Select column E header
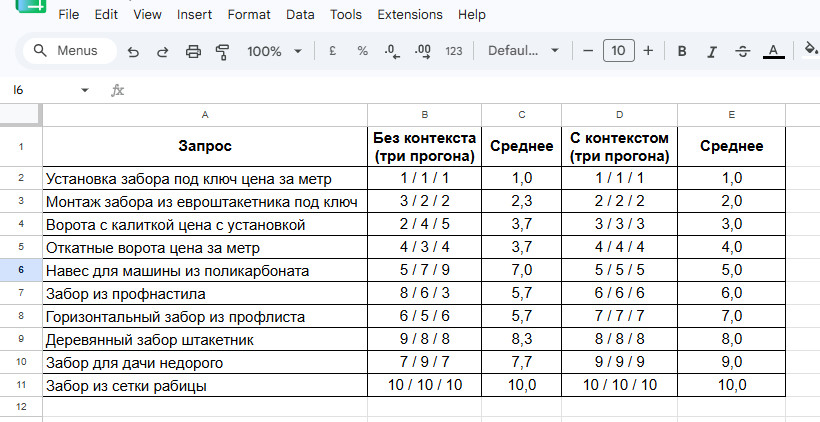 [x=732, y=115]
